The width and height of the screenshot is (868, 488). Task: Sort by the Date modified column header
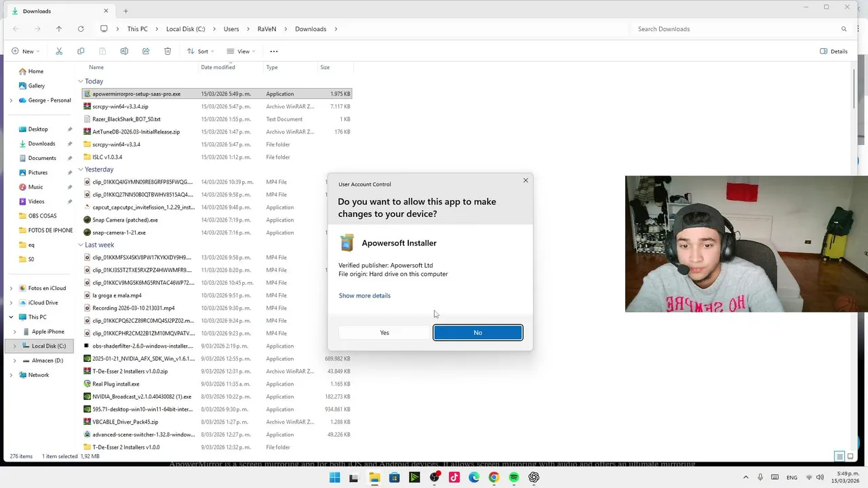tap(218, 67)
